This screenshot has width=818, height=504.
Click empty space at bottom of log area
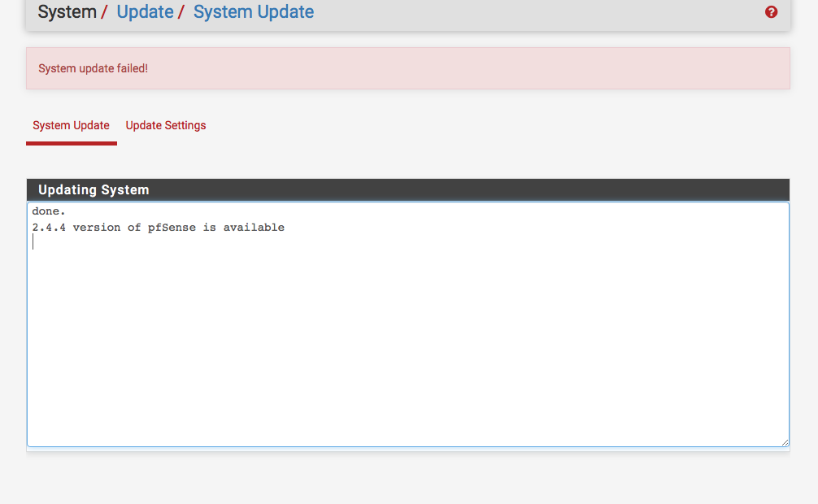click(407, 423)
